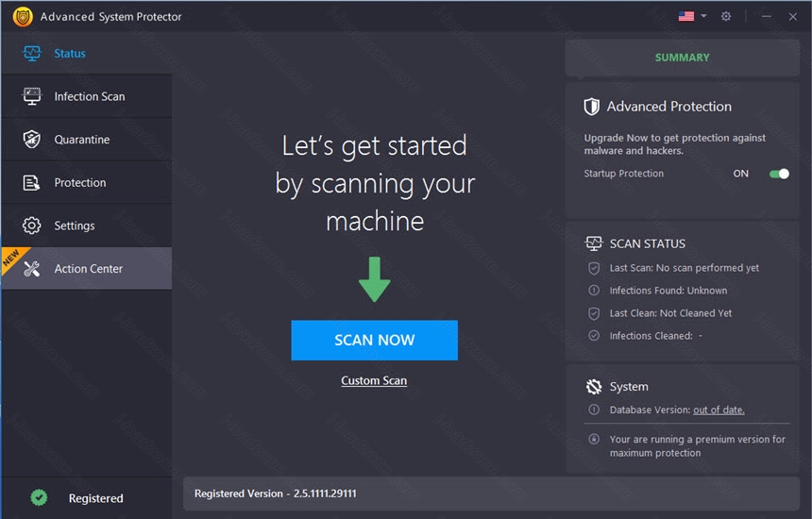Switch to the SUMMARY tab

[682, 58]
